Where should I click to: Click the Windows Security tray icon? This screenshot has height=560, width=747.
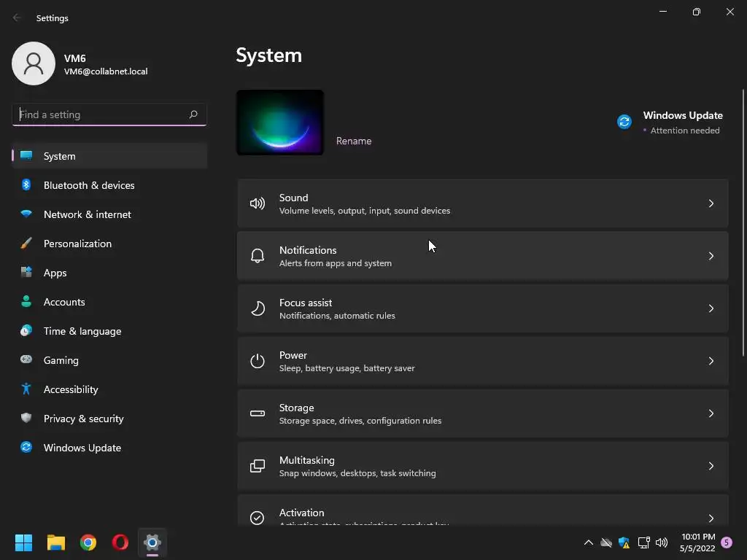click(x=624, y=542)
